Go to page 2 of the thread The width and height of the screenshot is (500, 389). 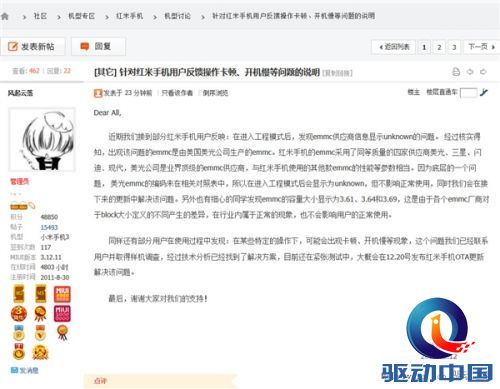coord(439,47)
